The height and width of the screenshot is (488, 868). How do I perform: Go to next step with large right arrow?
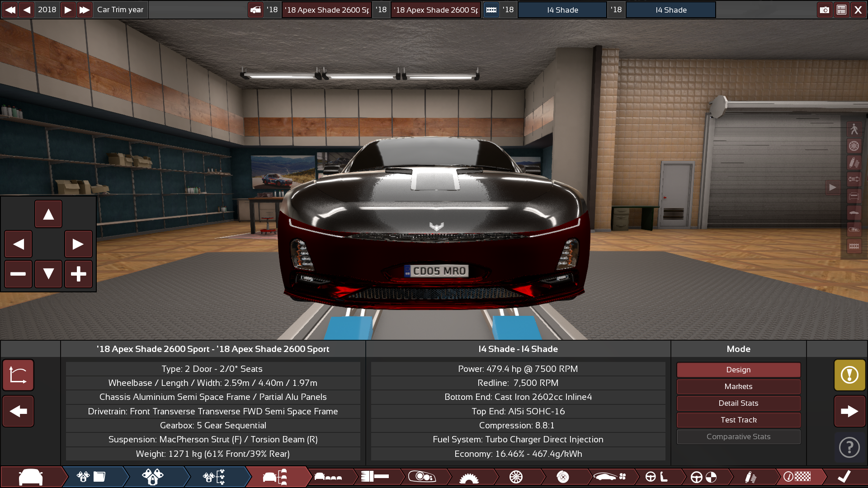point(849,411)
